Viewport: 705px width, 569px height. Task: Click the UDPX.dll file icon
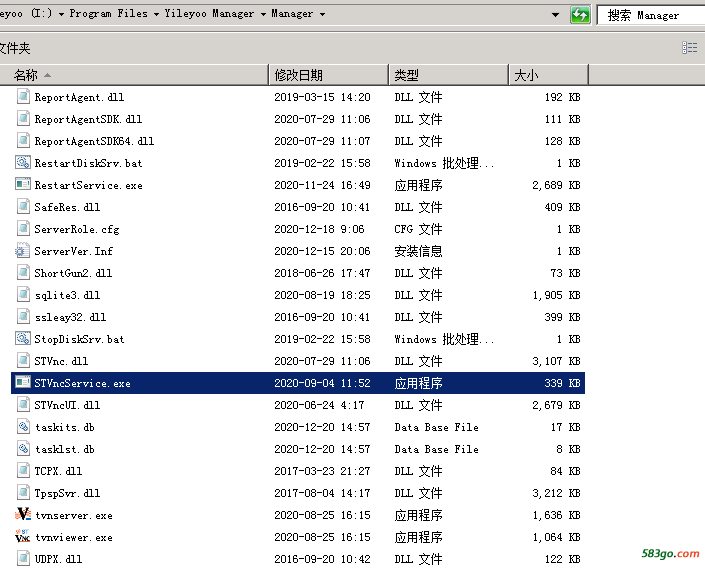coord(23,559)
